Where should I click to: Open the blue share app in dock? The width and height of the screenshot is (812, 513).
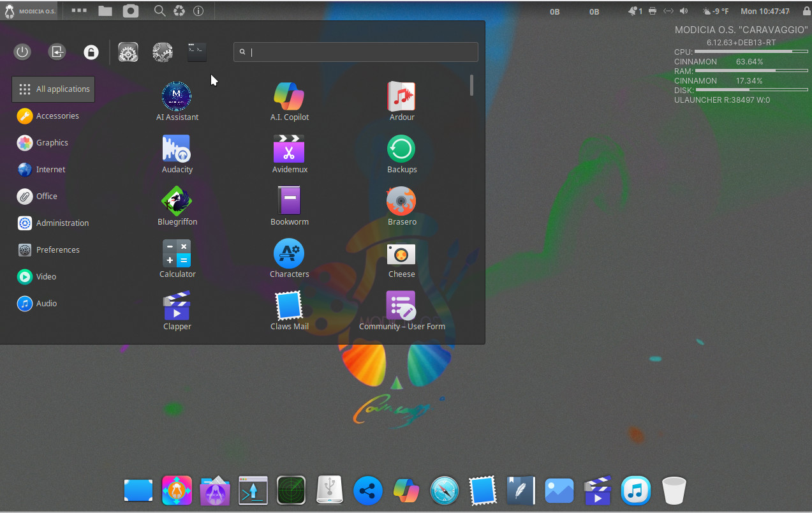[368, 491]
